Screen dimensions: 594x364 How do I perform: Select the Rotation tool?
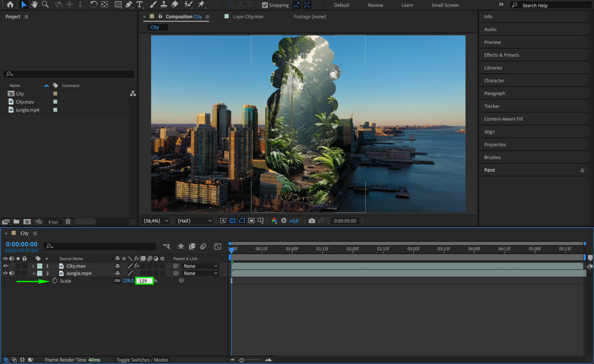pos(94,4)
